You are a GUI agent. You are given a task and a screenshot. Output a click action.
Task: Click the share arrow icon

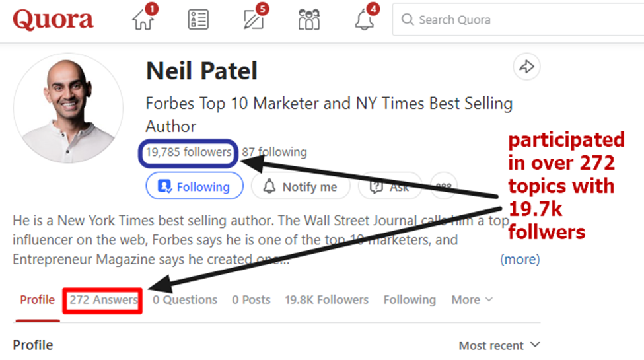point(526,67)
